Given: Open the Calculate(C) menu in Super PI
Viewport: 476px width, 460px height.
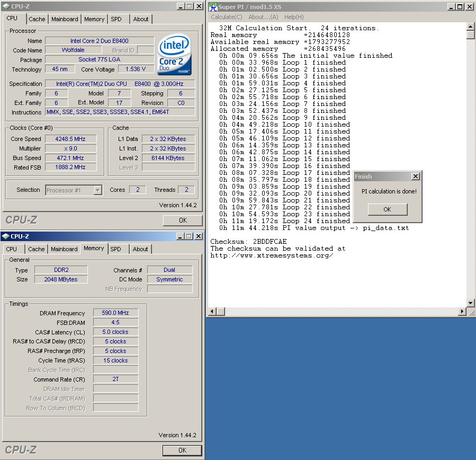Looking at the screenshot, I should pyautogui.click(x=227, y=17).
